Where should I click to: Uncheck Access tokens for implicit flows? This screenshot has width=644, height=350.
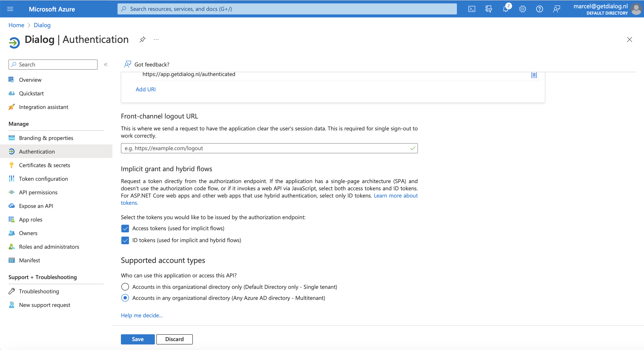pyautogui.click(x=125, y=228)
